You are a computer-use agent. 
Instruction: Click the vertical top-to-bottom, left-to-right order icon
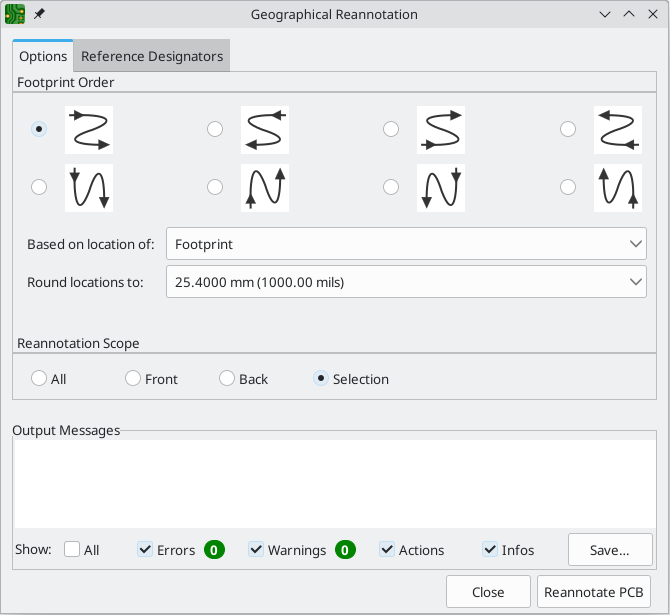coord(90,187)
